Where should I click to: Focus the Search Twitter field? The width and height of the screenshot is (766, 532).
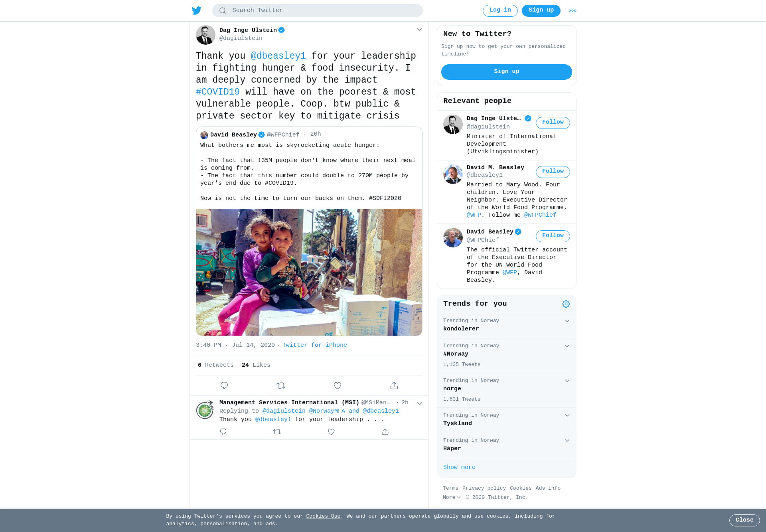pos(318,10)
